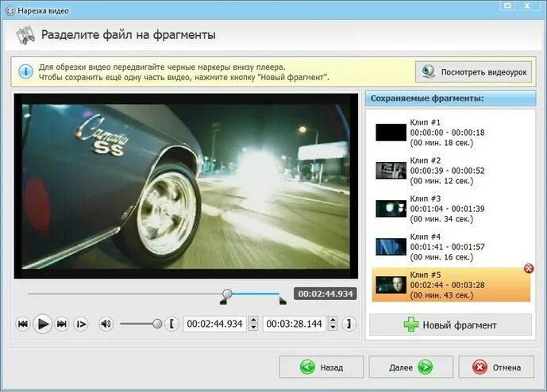Click the text 00:02:44 - 00:03:28
This screenshot has height=392, width=547.
[x=447, y=285]
